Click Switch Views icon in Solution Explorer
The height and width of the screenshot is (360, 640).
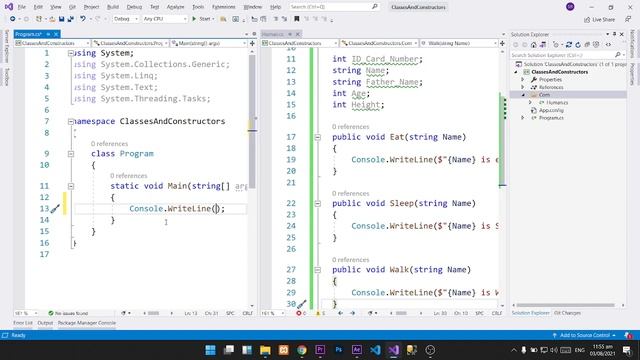[x=543, y=44]
